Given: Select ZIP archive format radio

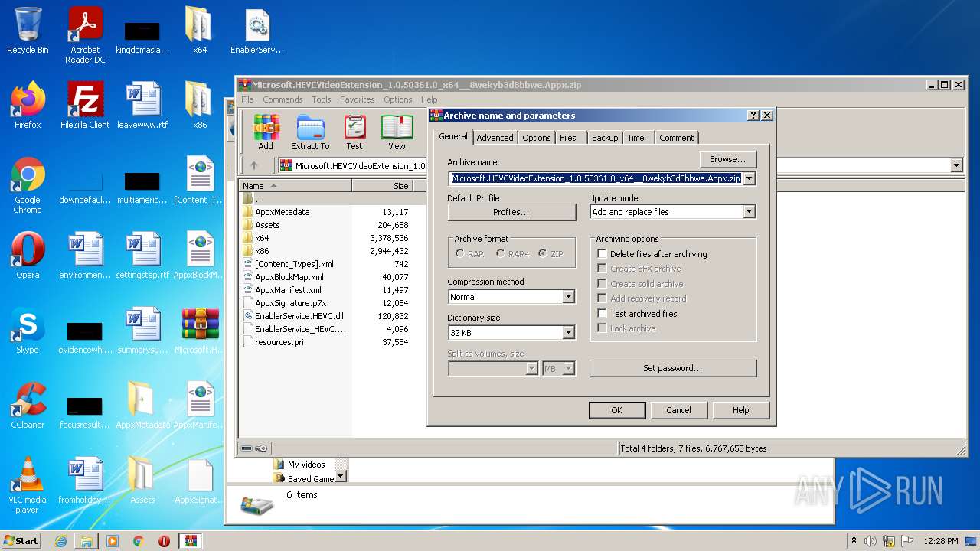Looking at the screenshot, I should (542, 254).
